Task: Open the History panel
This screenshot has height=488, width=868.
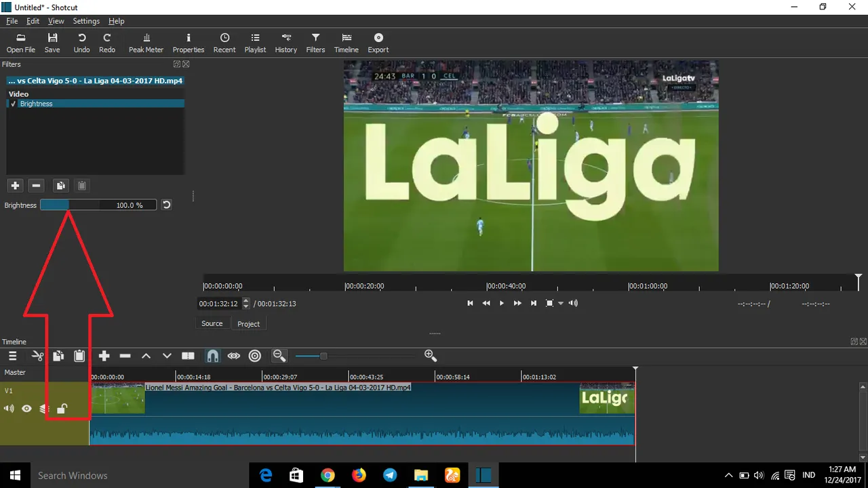Action: 285,43
